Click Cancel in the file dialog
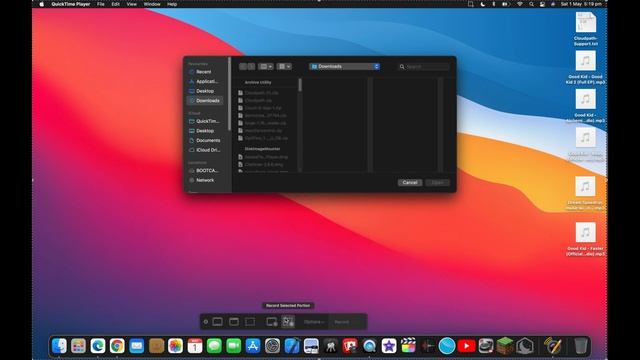The height and width of the screenshot is (360, 640). point(410,182)
